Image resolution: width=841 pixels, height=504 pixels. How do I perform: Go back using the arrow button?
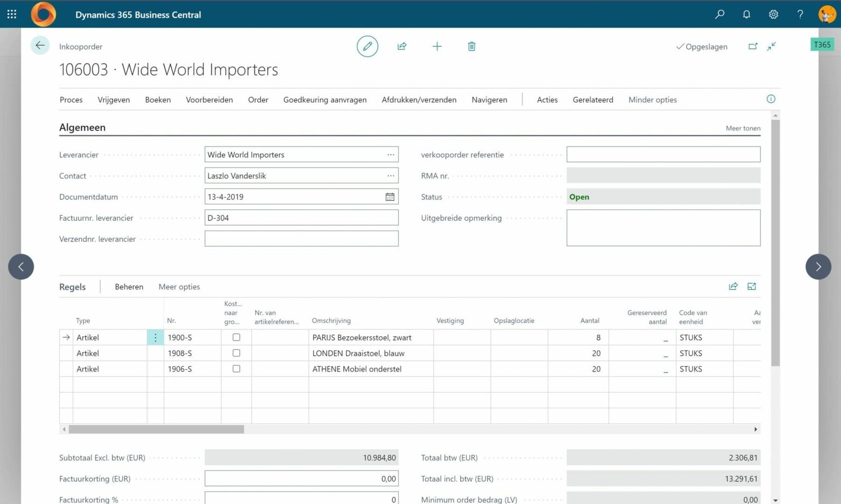pos(40,46)
